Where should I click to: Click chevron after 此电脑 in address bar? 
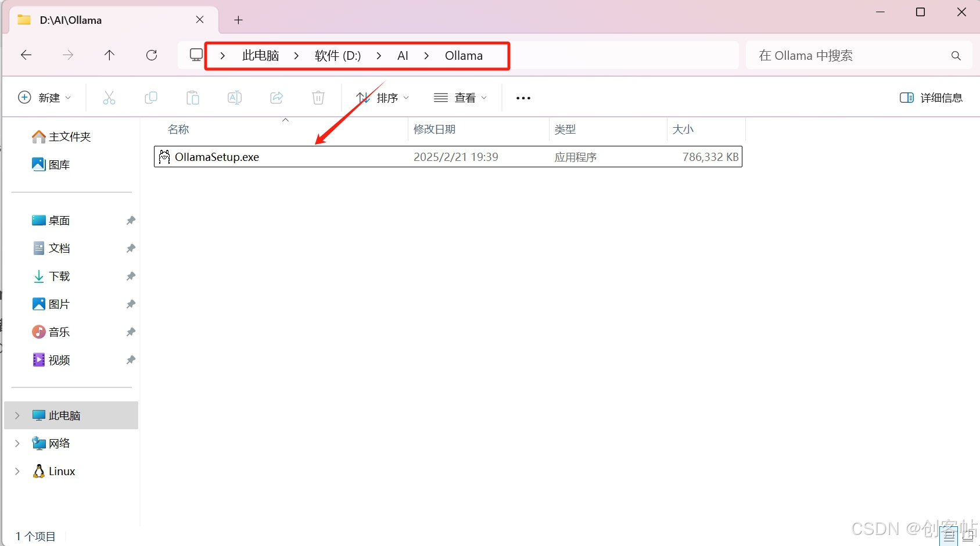[296, 56]
